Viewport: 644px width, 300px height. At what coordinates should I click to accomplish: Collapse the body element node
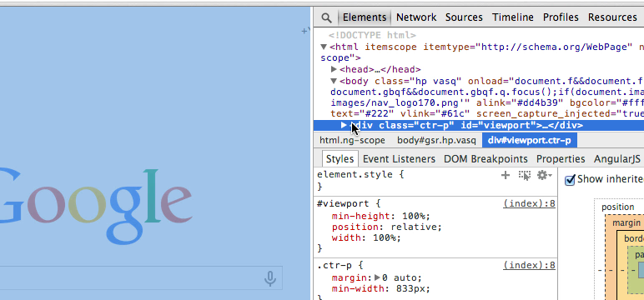334,81
